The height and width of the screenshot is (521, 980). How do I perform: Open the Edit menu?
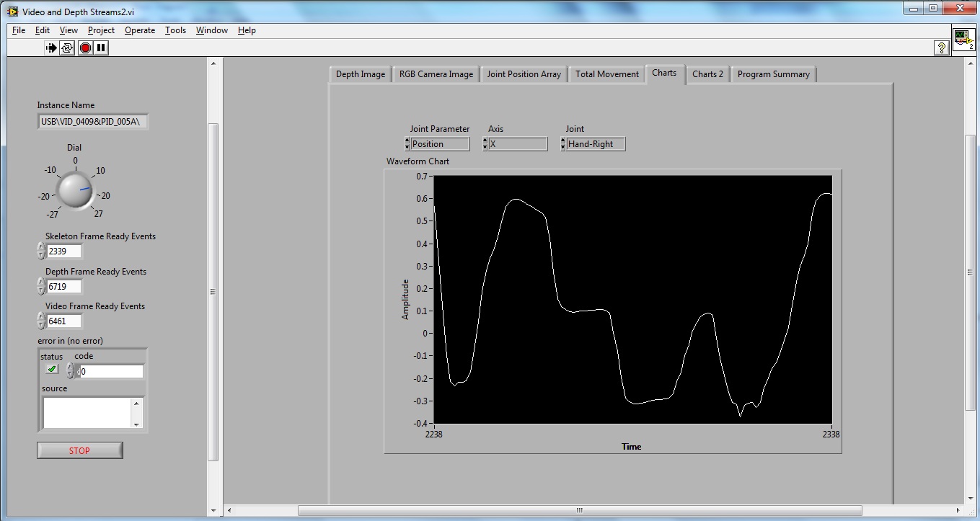(x=43, y=30)
